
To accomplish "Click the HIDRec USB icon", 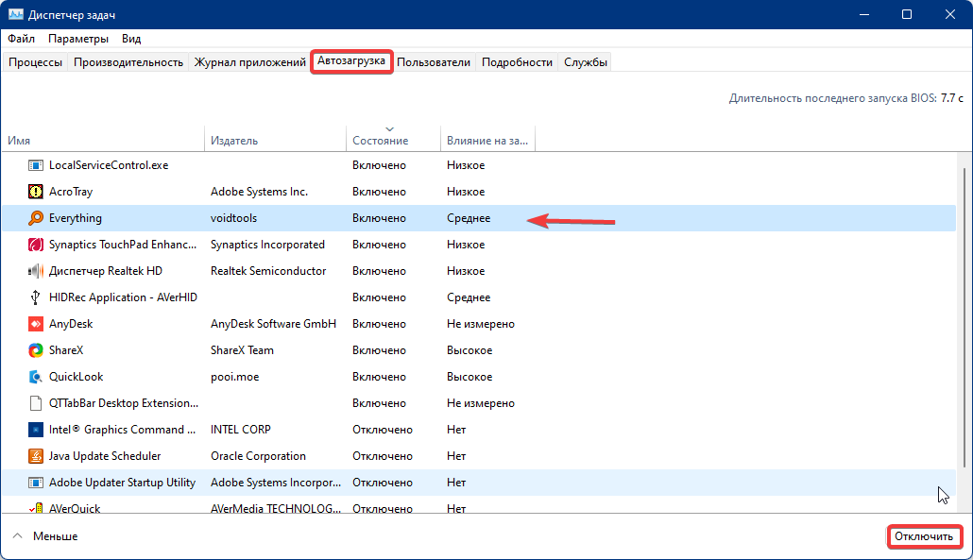I will pyautogui.click(x=36, y=297).
